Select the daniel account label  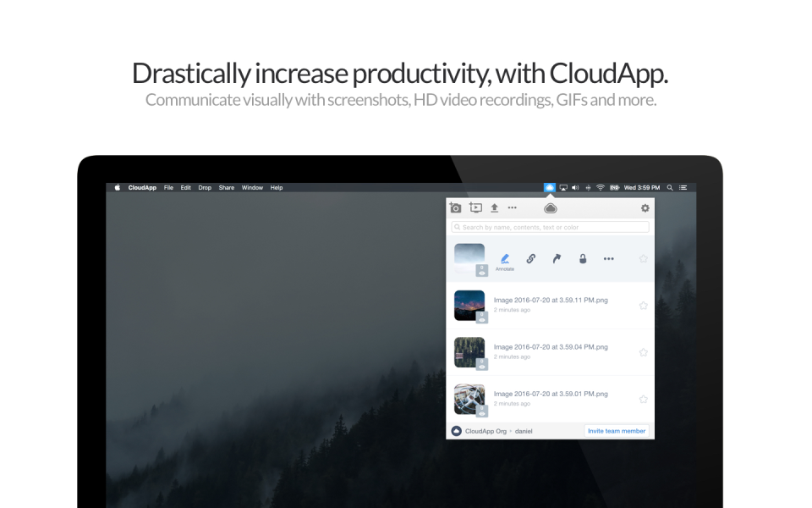pos(523,430)
